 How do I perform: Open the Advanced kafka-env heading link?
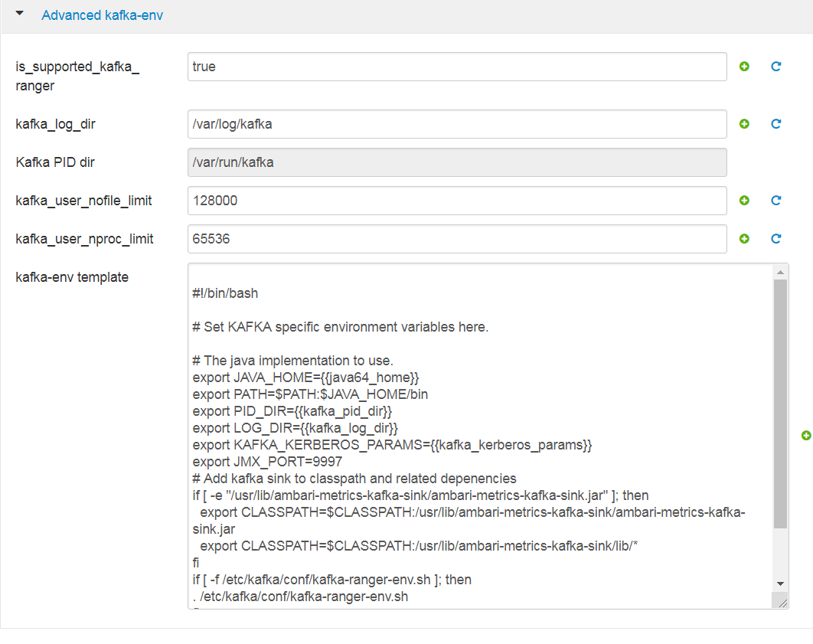(102, 15)
